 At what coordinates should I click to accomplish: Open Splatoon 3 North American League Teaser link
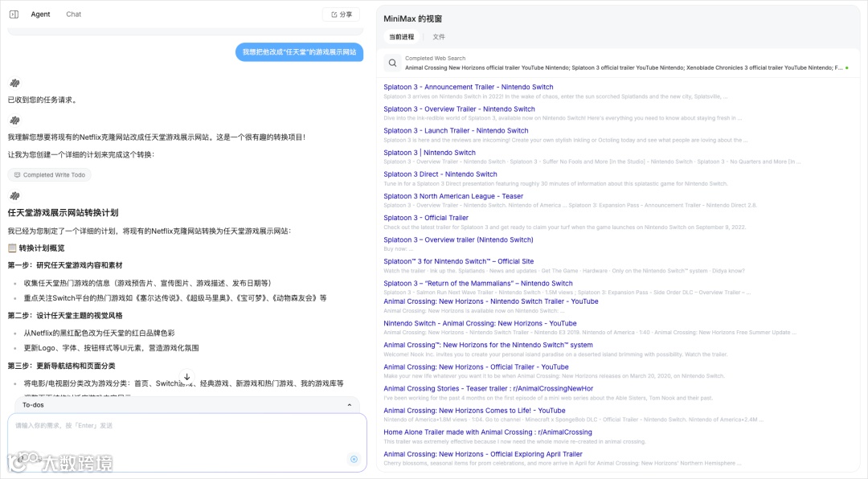coord(453,196)
